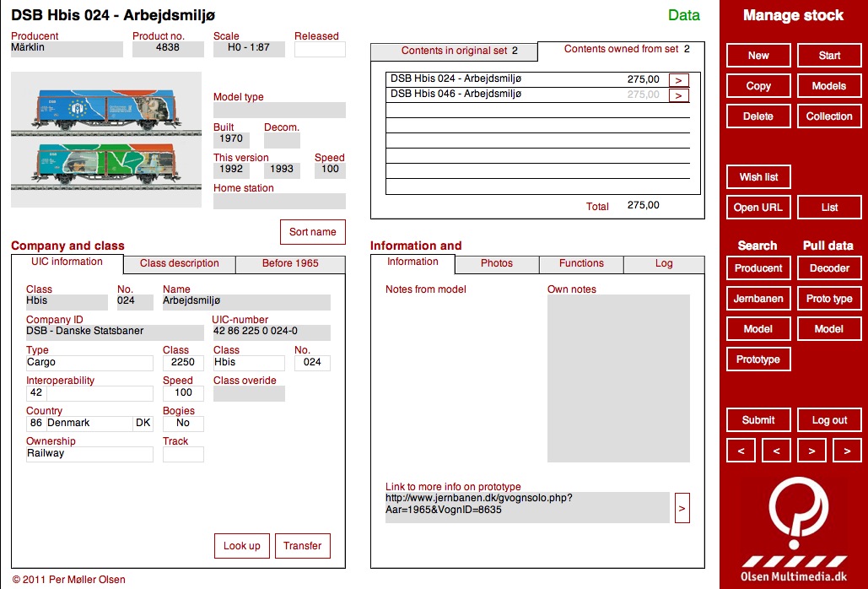Pull data from Decoder button
Image resolution: width=868 pixels, height=589 pixels.
coord(829,268)
